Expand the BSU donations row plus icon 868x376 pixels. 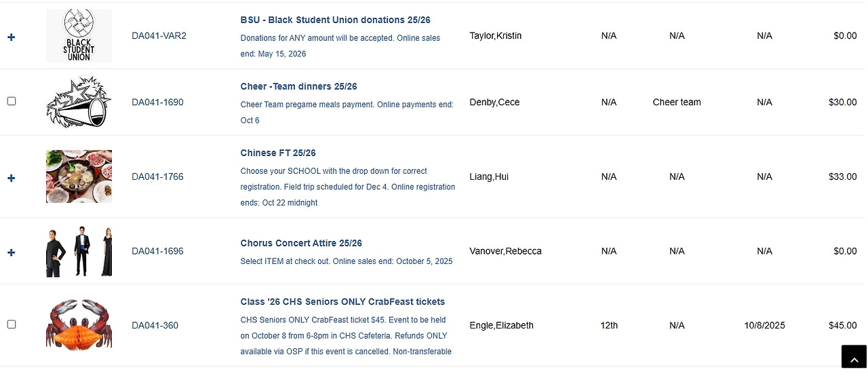point(11,37)
